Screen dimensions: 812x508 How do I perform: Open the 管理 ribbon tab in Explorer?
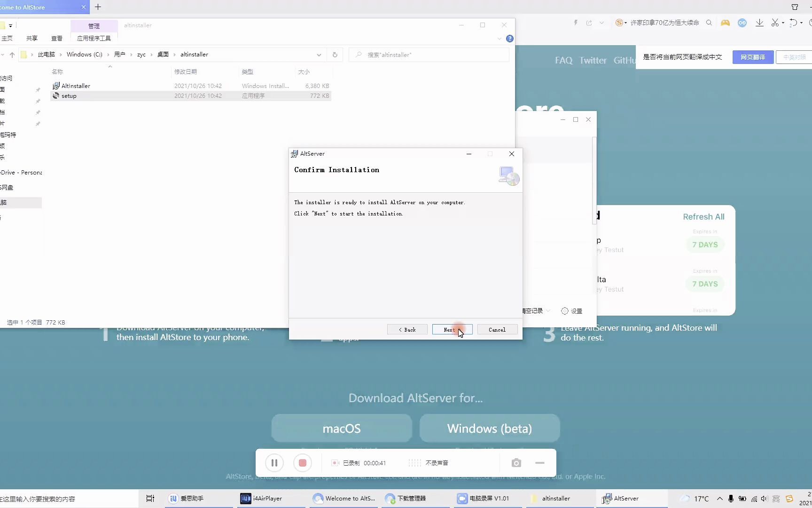[94, 26]
